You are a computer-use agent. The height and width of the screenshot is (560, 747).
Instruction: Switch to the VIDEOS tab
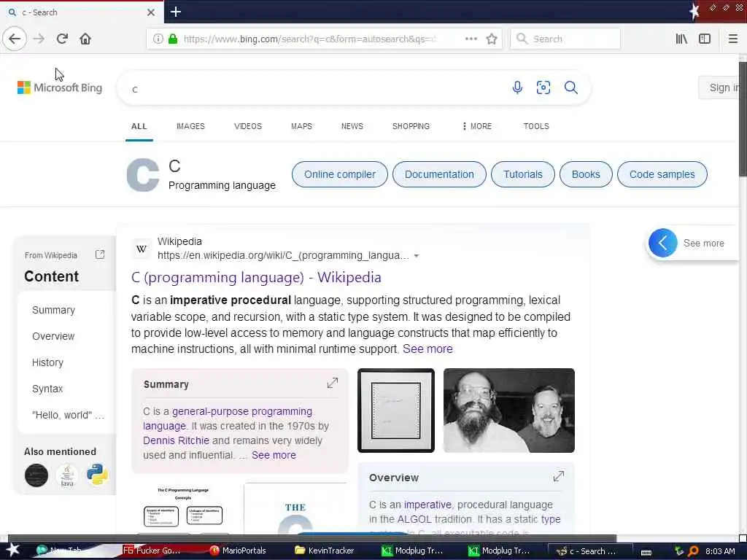248,126
